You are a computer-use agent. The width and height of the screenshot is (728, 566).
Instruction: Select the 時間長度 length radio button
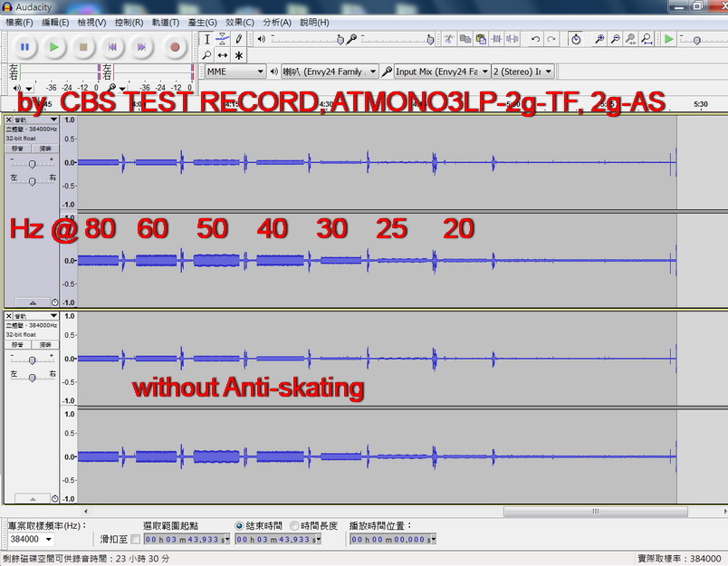click(294, 525)
